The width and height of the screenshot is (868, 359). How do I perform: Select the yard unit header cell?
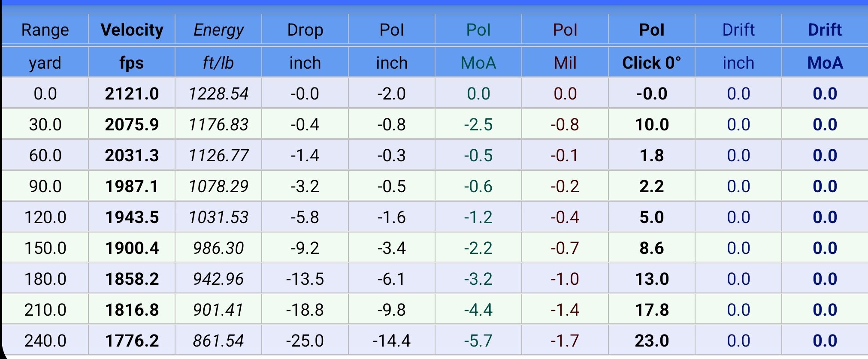[45, 63]
